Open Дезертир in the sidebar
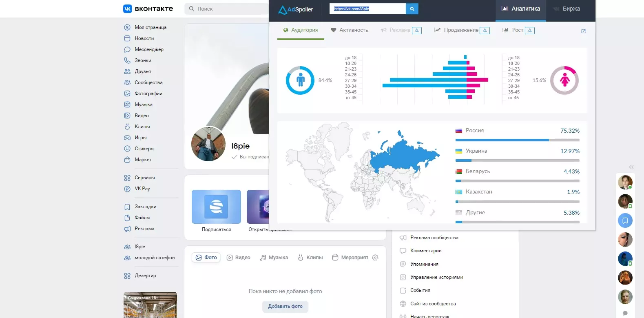This screenshot has width=644, height=318. click(145, 276)
